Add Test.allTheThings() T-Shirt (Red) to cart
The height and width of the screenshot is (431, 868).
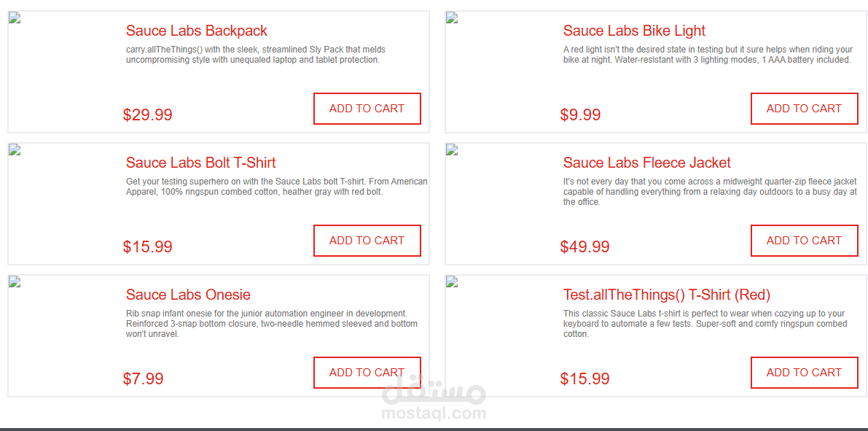pyautogui.click(x=804, y=373)
